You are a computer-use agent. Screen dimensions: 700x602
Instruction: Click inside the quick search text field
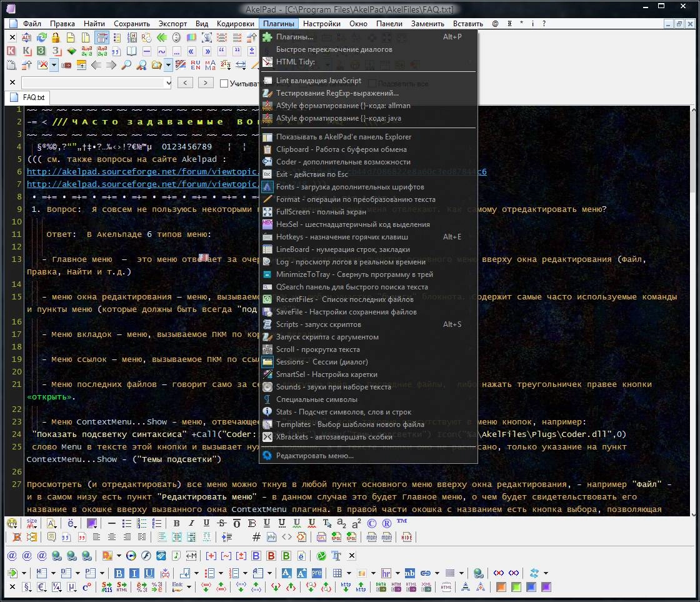point(93,83)
